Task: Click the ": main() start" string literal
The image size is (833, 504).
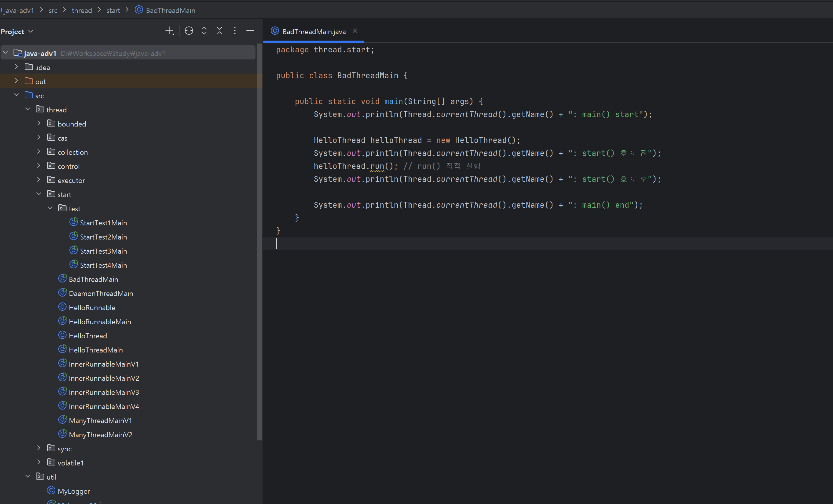Action: 605,114
